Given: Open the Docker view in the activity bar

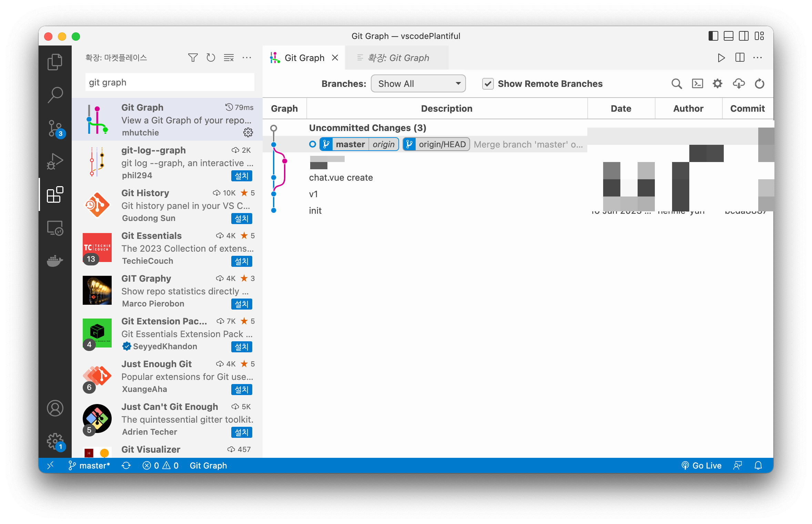Looking at the screenshot, I should (x=55, y=261).
